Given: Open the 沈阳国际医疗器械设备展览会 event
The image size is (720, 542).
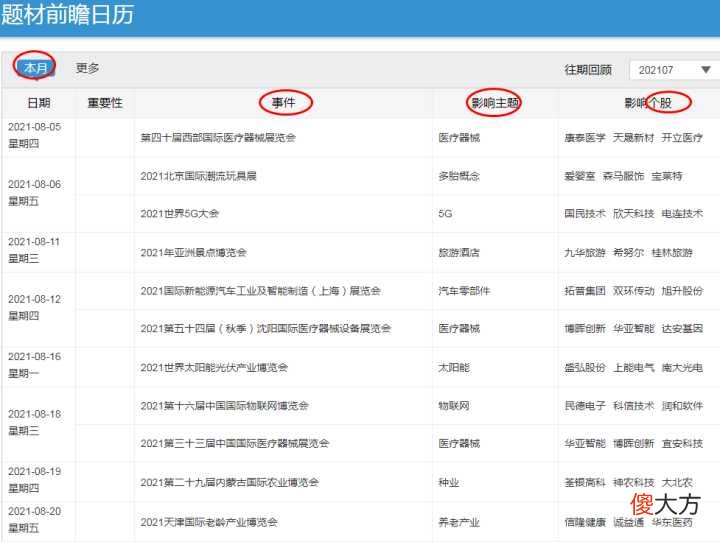Looking at the screenshot, I should pyautogui.click(x=265, y=328).
